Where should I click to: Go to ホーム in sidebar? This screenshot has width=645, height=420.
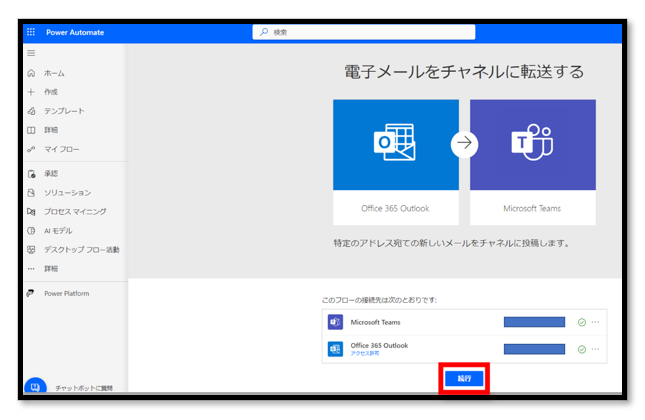(54, 73)
